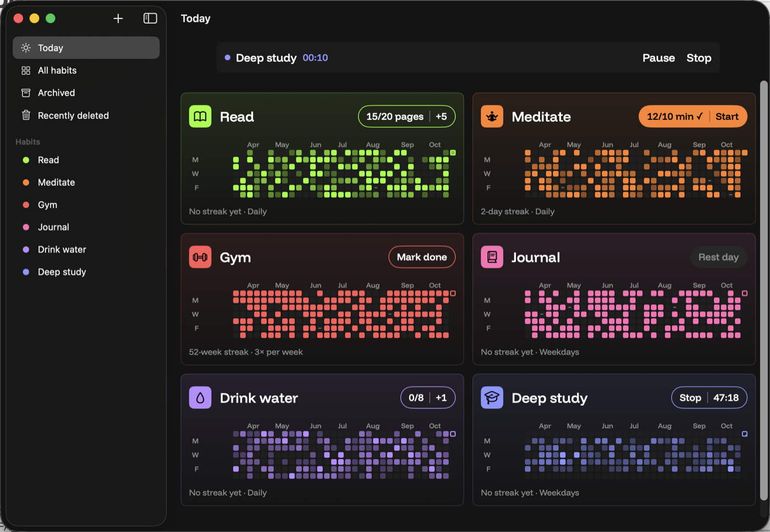The width and height of the screenshot is (770, 532).
Task: Click the Meditate habit orange icon
Action: [x=492, y=117]
